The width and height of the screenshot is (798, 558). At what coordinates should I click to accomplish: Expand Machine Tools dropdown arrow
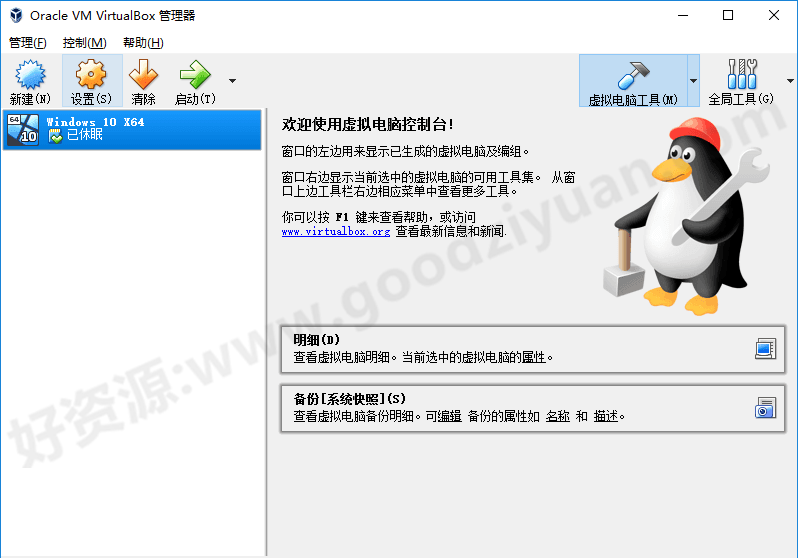point(693,81)
